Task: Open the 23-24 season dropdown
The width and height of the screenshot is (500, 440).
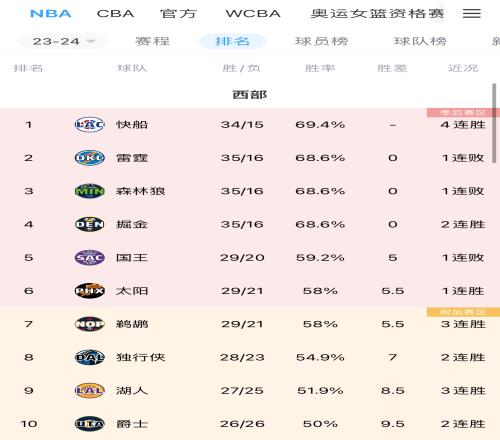Action: (64, 41)
